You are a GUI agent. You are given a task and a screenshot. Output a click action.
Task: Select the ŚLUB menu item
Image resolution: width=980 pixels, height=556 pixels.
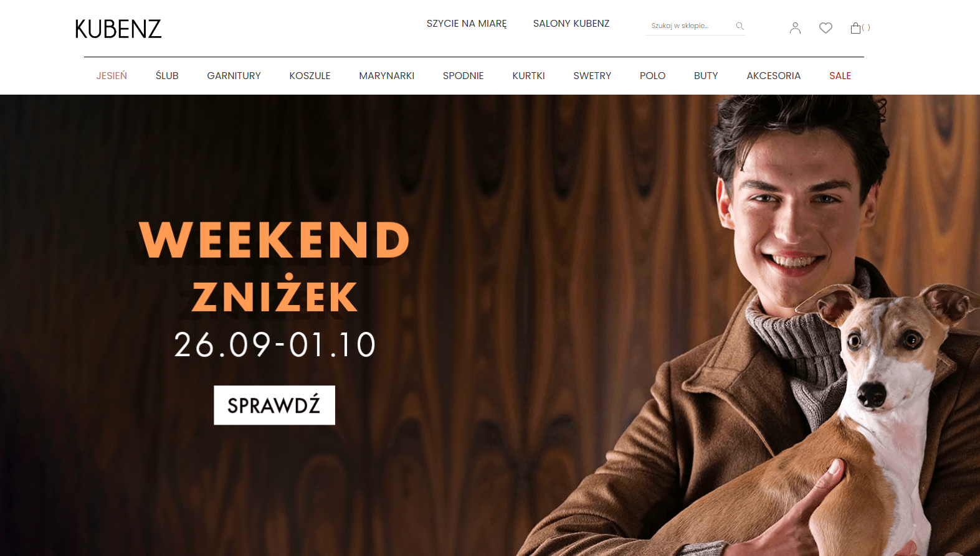click(167, 76)
